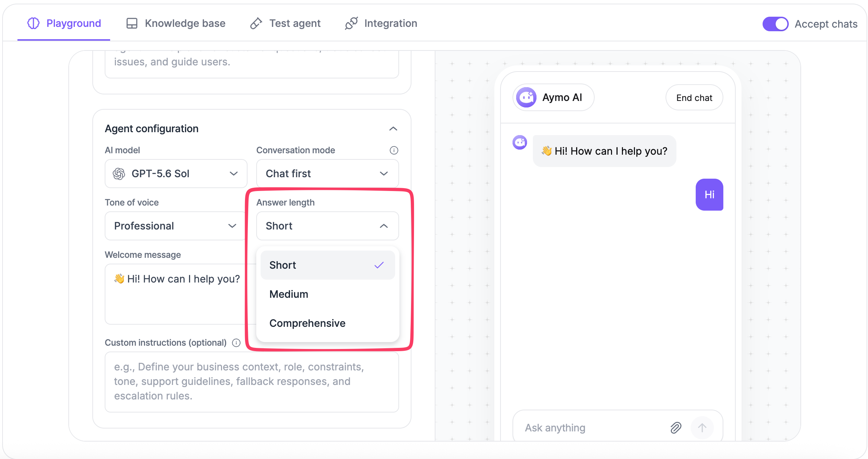868x459 pixels.
Task: Click the send arrow button
Action: [x=702, y=428]
